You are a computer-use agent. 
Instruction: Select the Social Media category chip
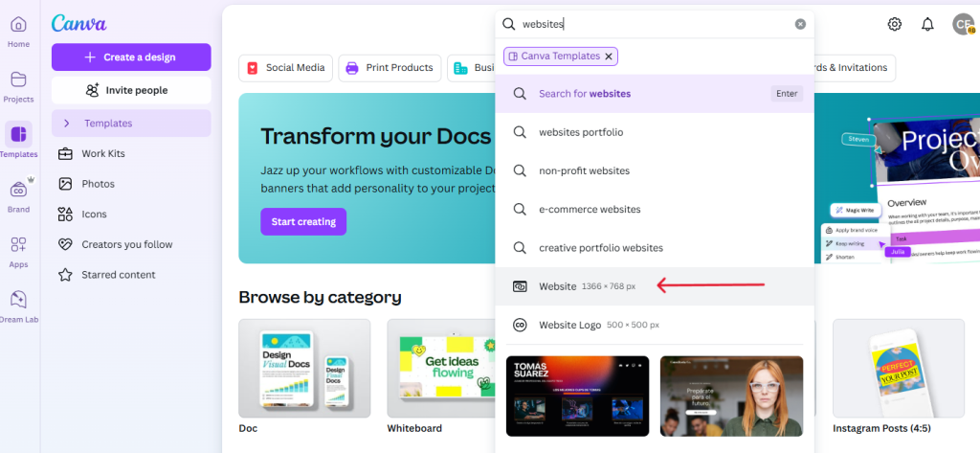tap(285, 68)
